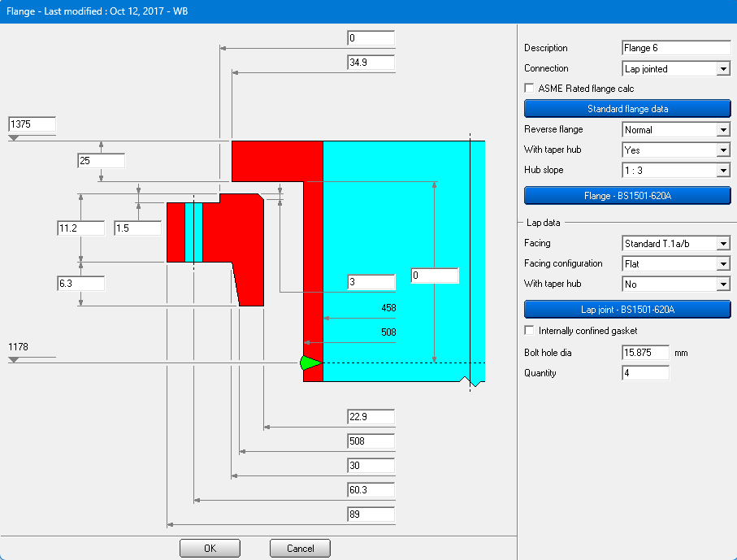Confirm the dialog with OK
The image size is (737, 560).
click(x=210, y=548)
